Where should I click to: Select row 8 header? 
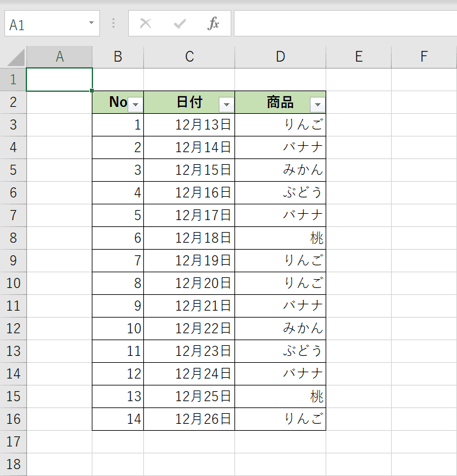click(13, 238)
